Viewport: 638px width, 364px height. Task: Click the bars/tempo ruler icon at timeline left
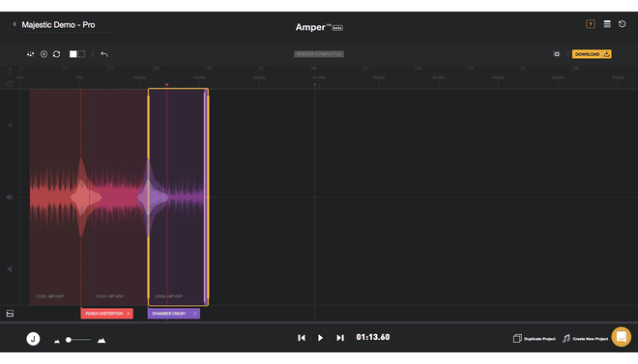[10, 70]
